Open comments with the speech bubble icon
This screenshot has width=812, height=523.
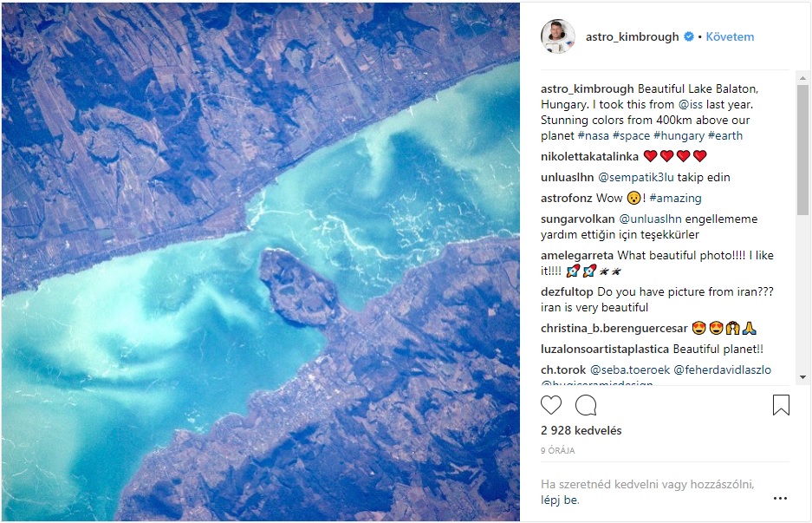pos(586,405)
